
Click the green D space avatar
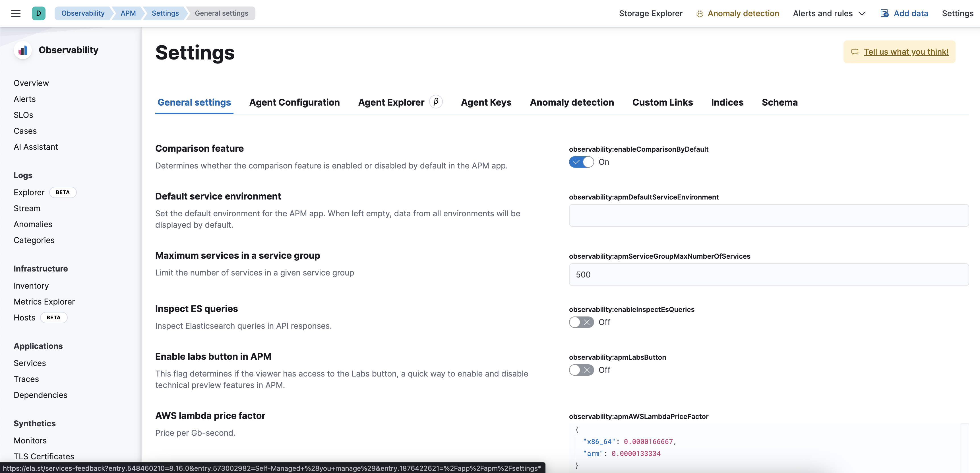click(38, 13)
